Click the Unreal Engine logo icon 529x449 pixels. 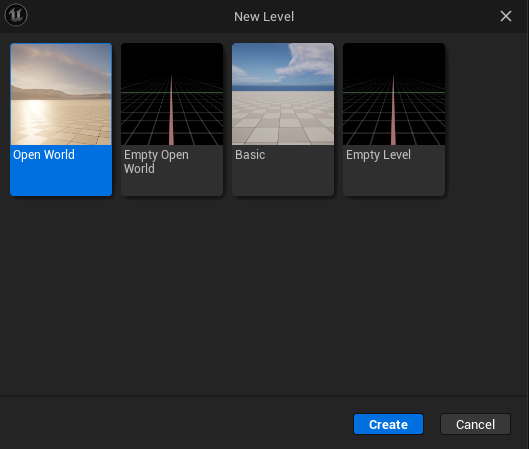click(x=16, y=15)
